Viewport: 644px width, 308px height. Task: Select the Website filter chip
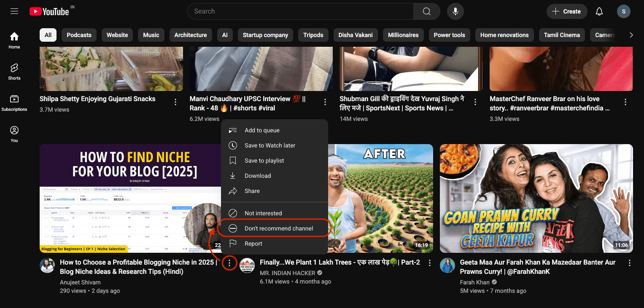pos(117,35)
